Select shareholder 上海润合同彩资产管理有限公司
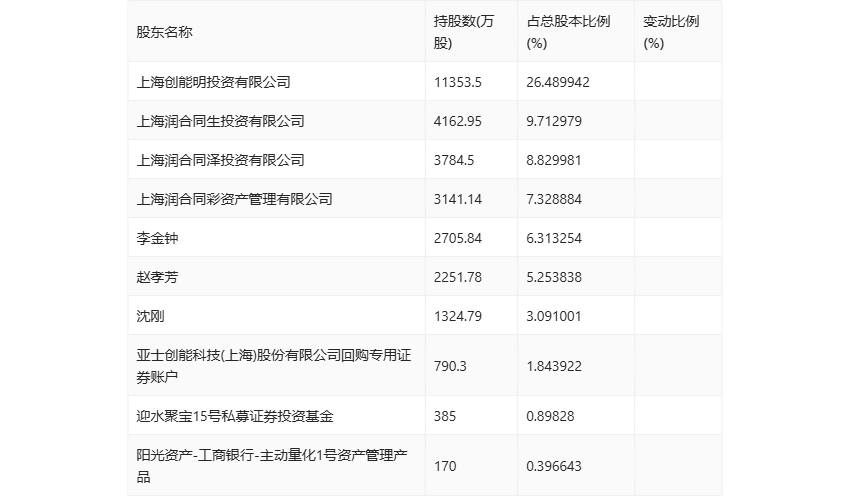The width and height of the screenshot is (850, 496). point(234,199)
